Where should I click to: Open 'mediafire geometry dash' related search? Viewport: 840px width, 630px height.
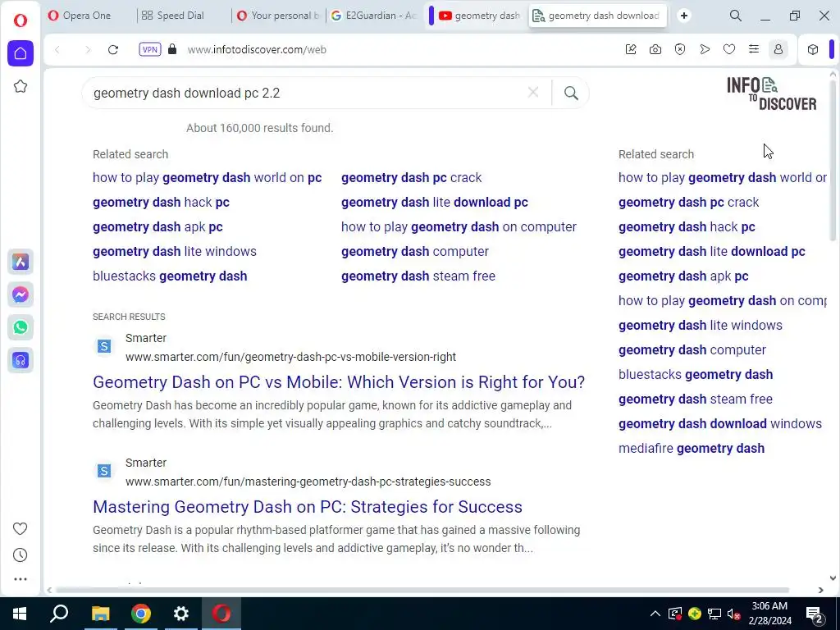(692, 449)
